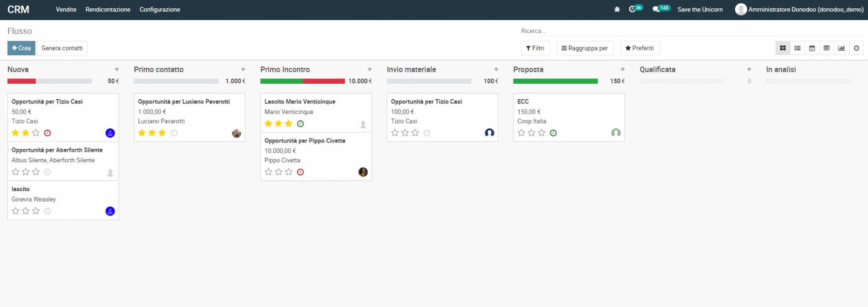This screenshot has width=868, height=307.
Task: Click the Crea button
Action: tap(21, 48)
